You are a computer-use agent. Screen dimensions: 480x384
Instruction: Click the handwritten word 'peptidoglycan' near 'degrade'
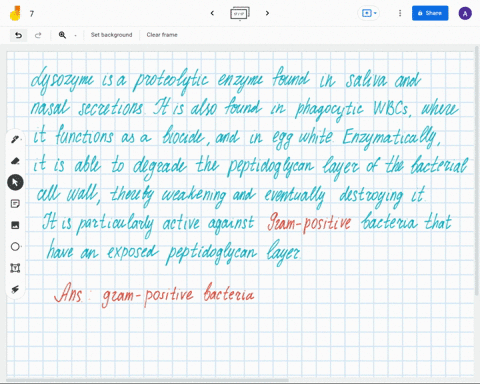271,166
